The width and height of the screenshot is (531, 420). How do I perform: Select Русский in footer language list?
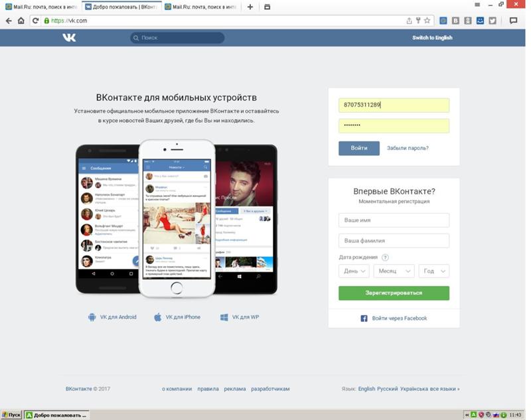click(x=388, y=389)
